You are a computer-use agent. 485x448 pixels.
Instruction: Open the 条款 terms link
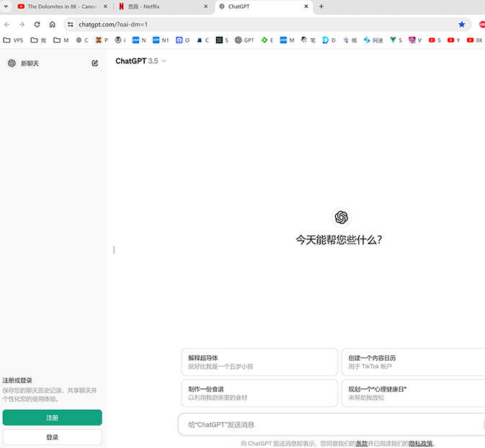(x=362, y=444)
